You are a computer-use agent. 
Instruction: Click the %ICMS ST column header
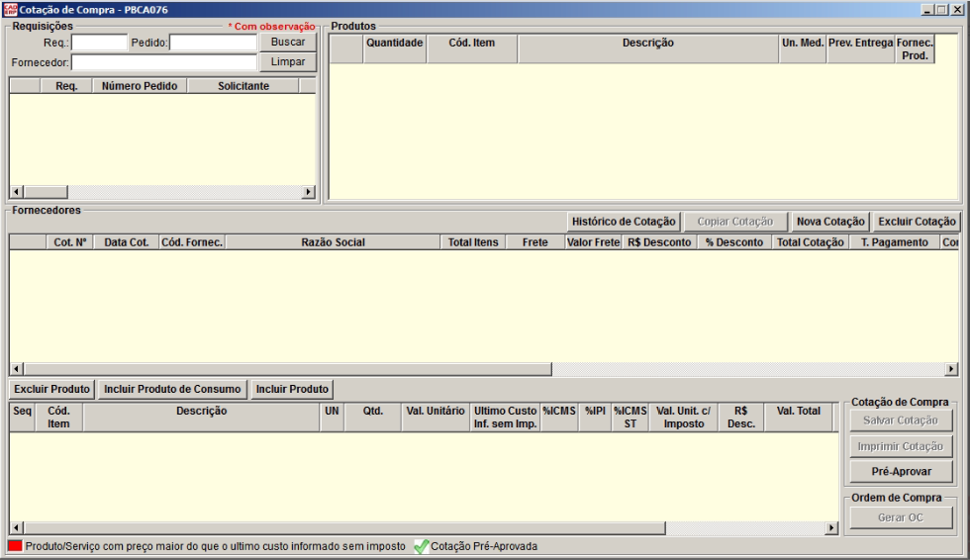630,418
